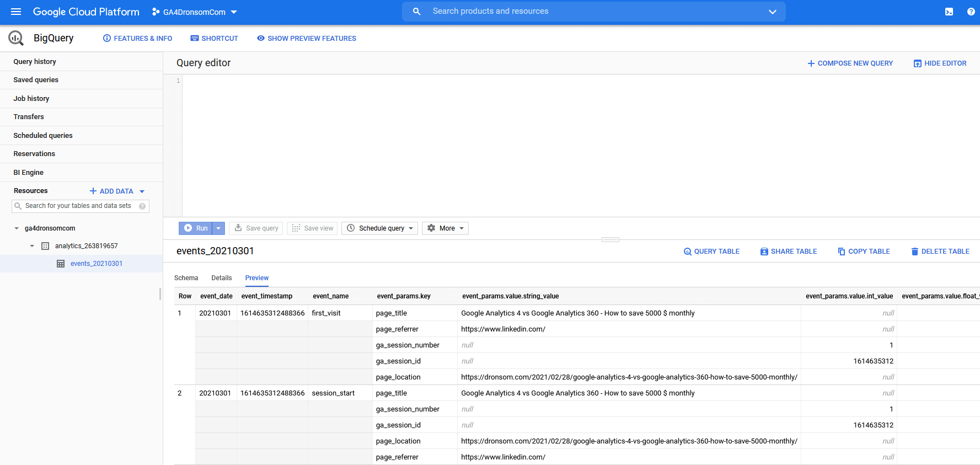Click Hide Editor
Screen dimensions: 980x465
point(940,63)
